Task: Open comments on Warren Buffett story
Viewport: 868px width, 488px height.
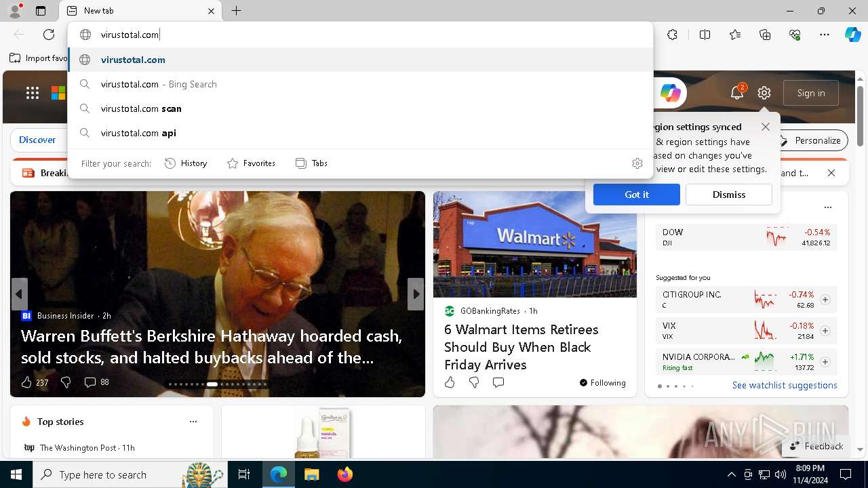Action: pos(90,382)
